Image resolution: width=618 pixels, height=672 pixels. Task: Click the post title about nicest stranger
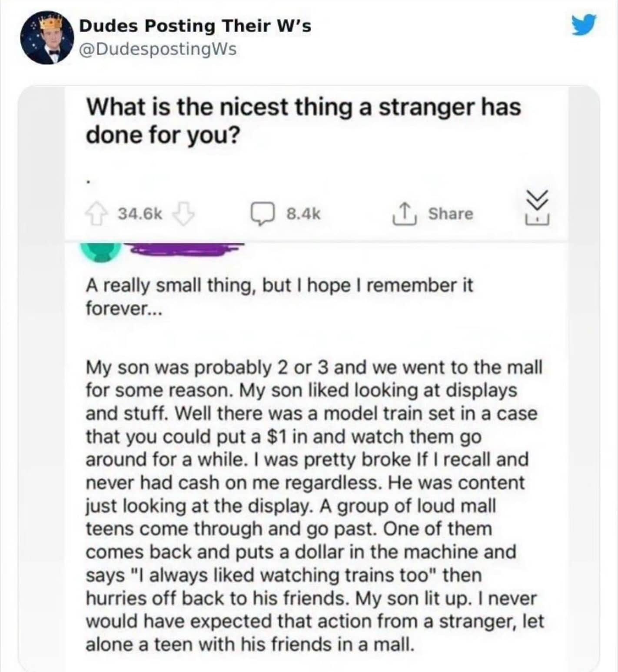click(303, 120)
